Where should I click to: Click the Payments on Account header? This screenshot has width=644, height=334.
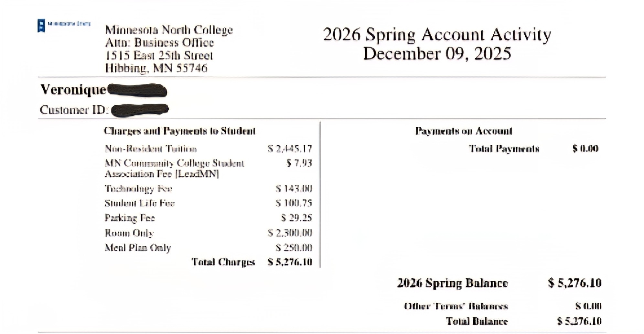(463, 131)
